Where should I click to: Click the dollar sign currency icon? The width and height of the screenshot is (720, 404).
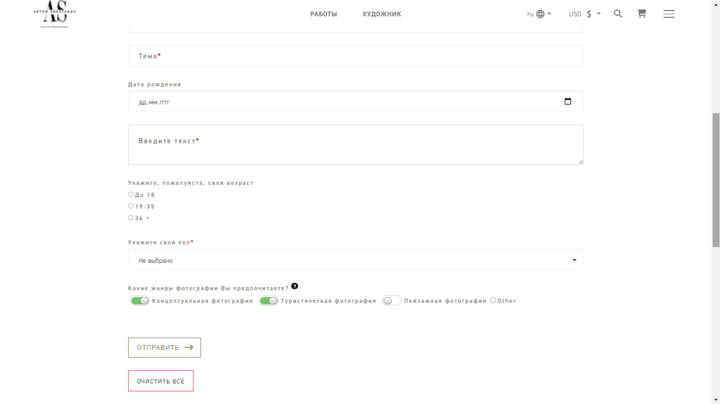(x=589, y=14)
